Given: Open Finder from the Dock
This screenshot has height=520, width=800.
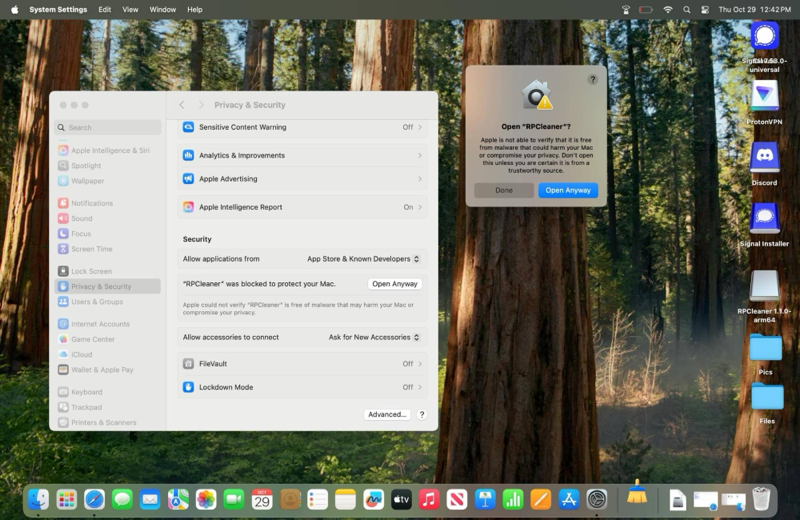Looking at the screenshot, I should point(39,500).
